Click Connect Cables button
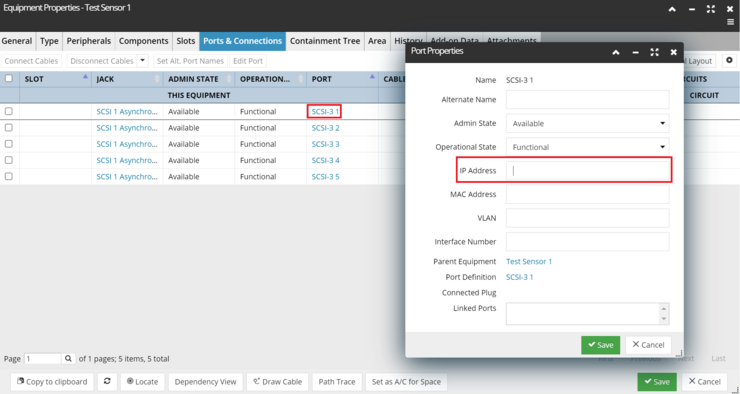740x394 pixels. 31,61
